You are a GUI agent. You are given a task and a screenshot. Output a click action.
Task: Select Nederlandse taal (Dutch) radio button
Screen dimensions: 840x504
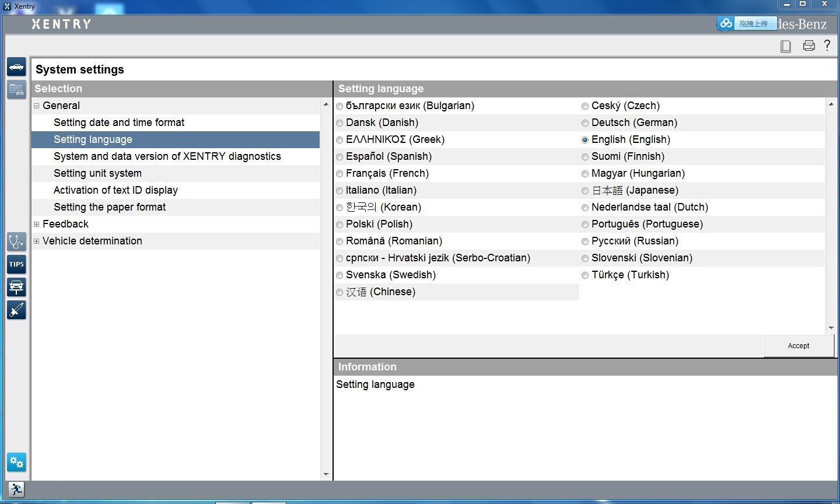point(585,208)
